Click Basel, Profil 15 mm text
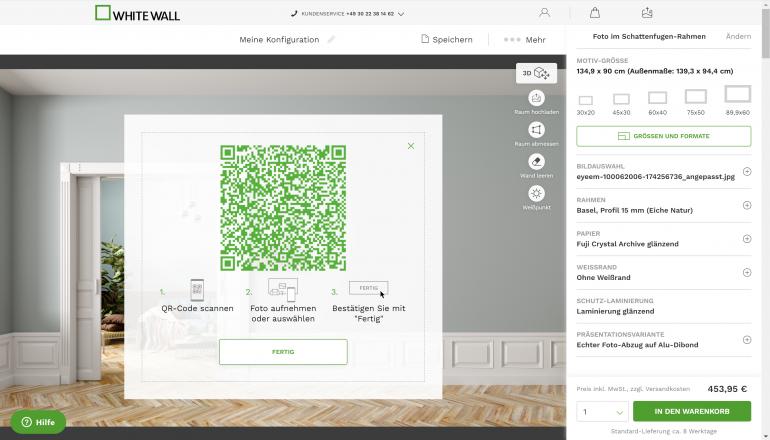The width and height of the screenshot is (770, 440). 634,210
